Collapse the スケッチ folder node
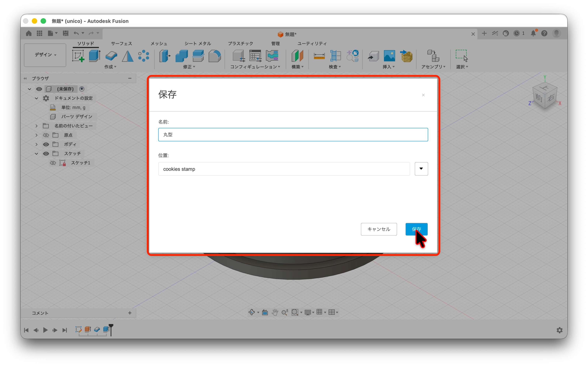This screenshot has height=366, width=588. click(37, 153)
